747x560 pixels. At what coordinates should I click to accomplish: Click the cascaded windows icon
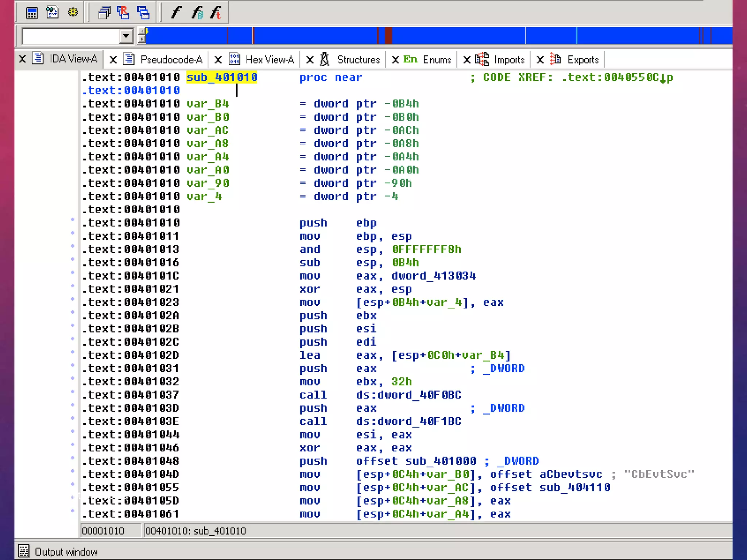coord(104,13)
